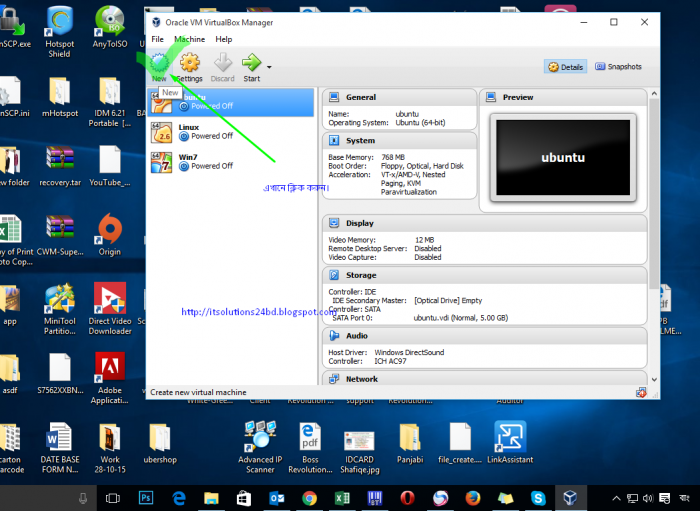Open File Explorer from taskbar
The height and width of the screenshot is (511, 700).
click(211, 498)
